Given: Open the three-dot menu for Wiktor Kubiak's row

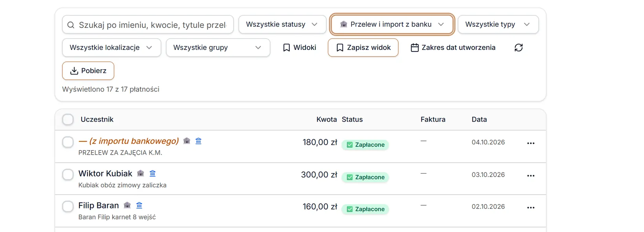Looking at the screenshot, I should point(531,175).
